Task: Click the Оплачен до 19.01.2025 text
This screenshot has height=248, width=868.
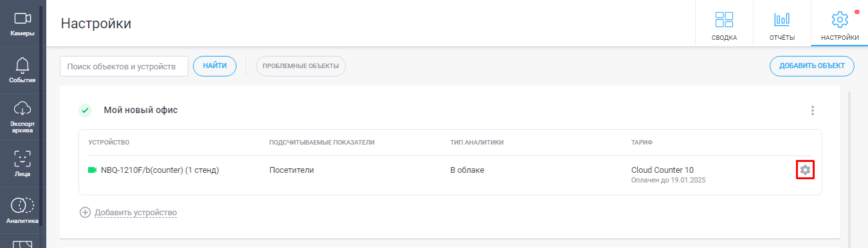Action: pos(669,181)
